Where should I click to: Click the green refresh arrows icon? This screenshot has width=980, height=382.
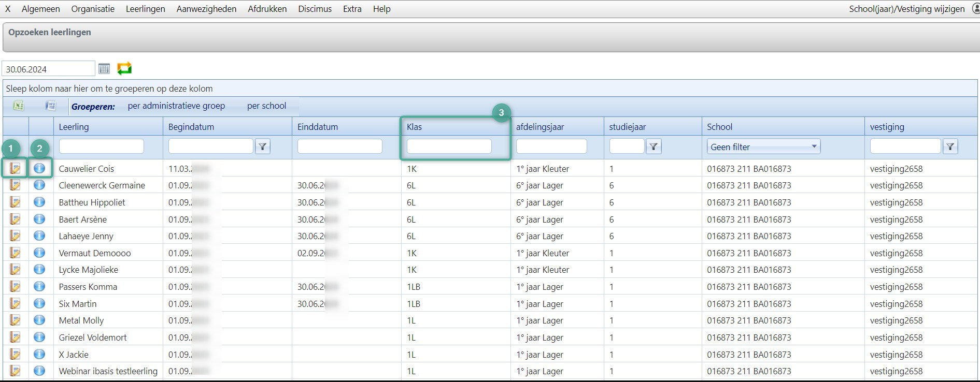(x=124, y=68)
